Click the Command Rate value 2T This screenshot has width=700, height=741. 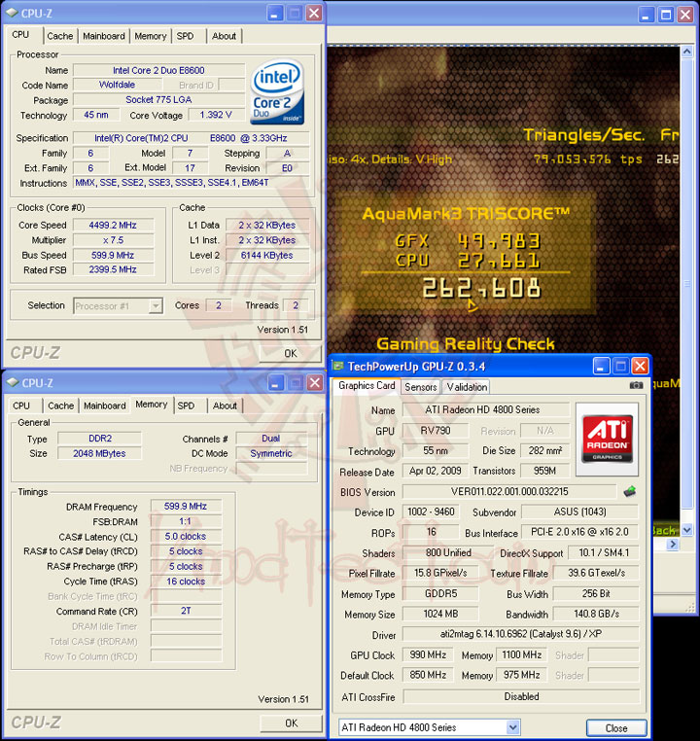pyautogui.click(x=186, y=611)
